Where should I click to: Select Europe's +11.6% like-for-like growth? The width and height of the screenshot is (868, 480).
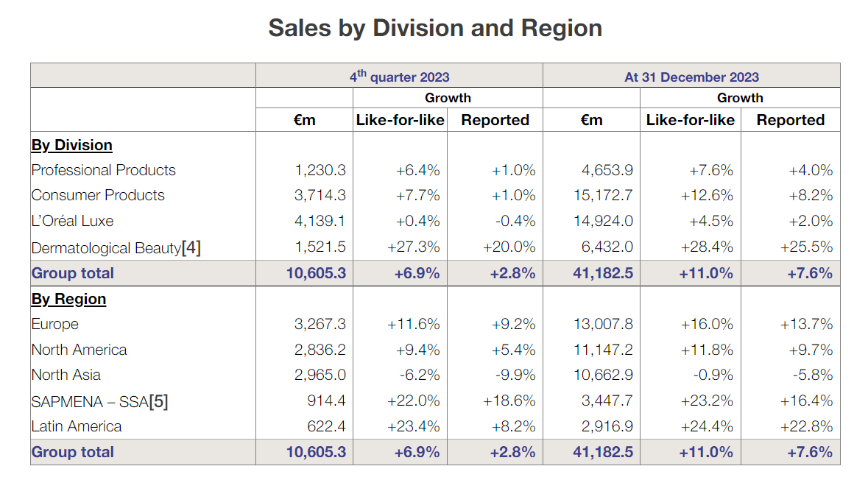point(414,324)
